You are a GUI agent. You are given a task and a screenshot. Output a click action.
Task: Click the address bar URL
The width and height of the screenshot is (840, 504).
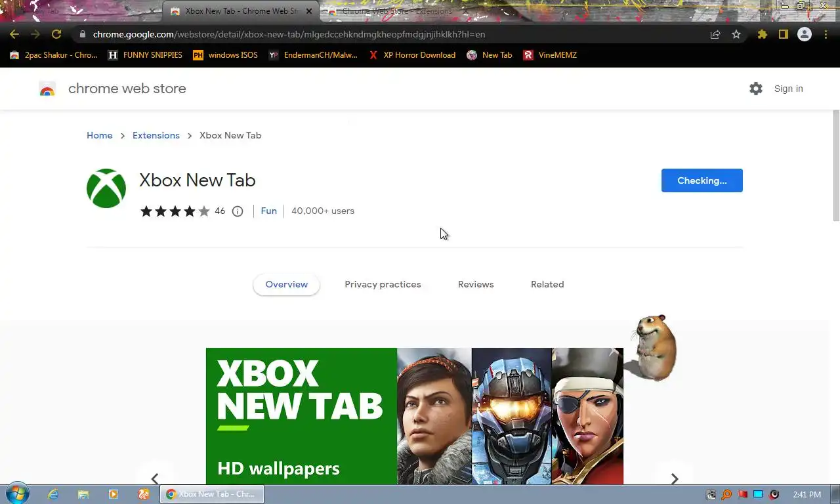289,34
